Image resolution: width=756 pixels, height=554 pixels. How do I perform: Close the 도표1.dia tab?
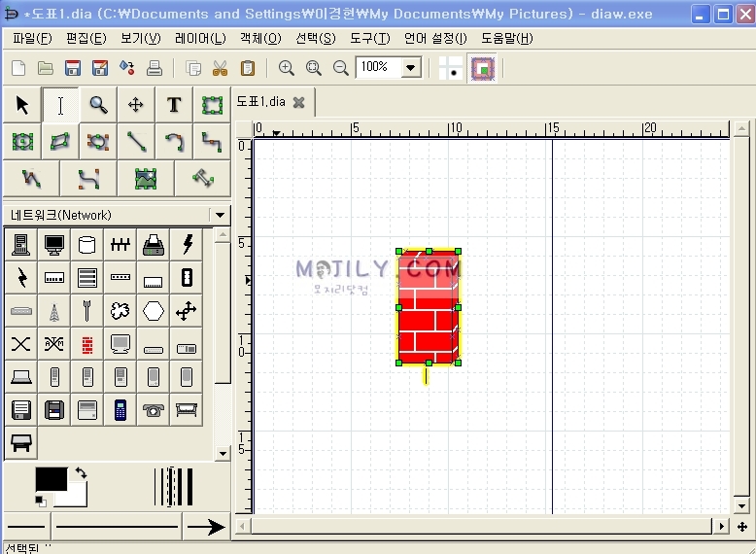click(x=299, y=102)
